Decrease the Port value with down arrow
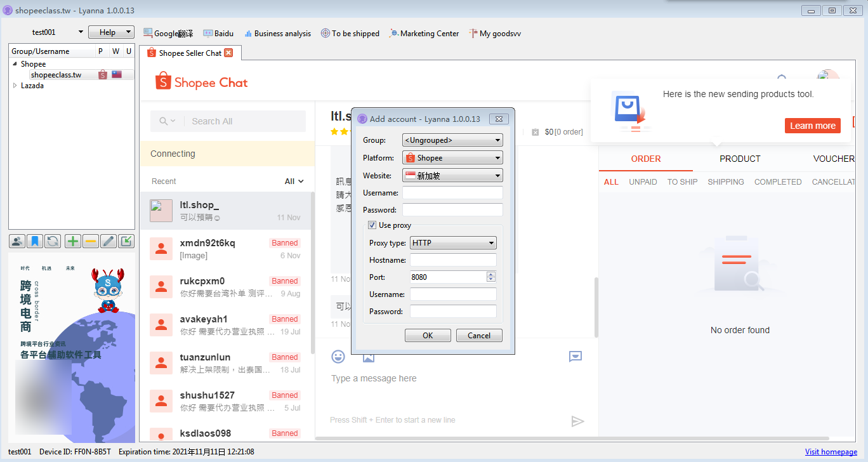The height and width of the screenshot is (462, 868). tap(490, 279)
